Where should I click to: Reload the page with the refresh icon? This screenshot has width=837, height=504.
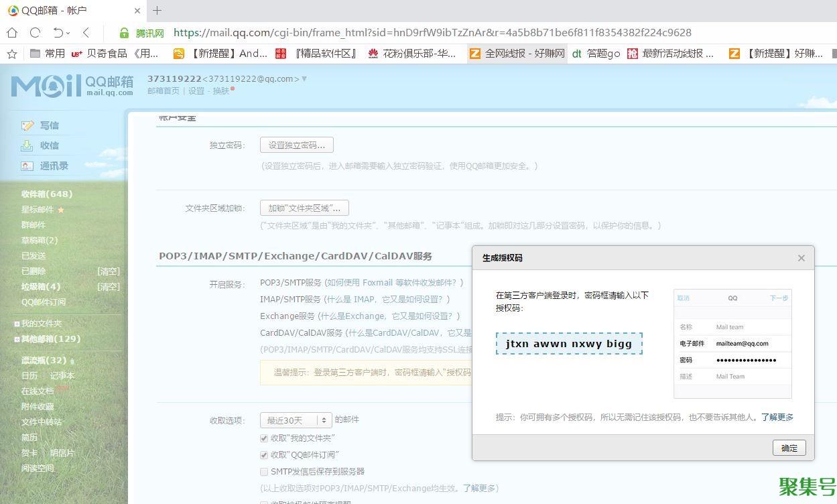[x=35, y=32]
